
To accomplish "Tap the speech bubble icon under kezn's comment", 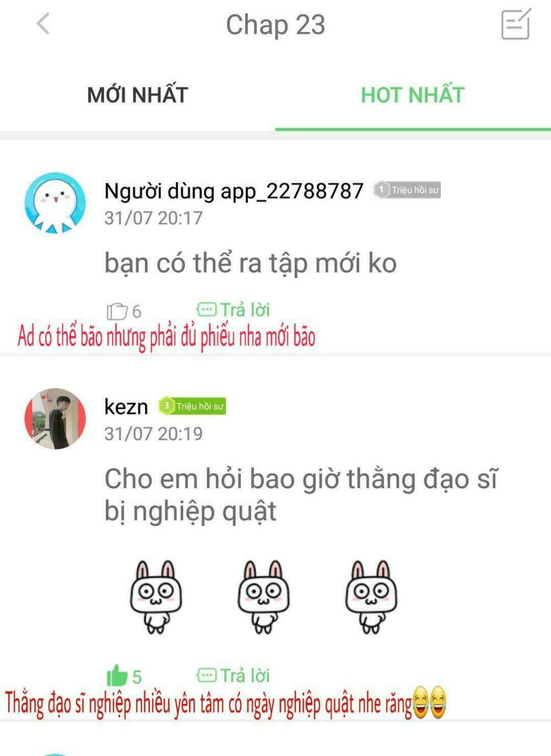I will pyautogui.click(x=206, y=675).
